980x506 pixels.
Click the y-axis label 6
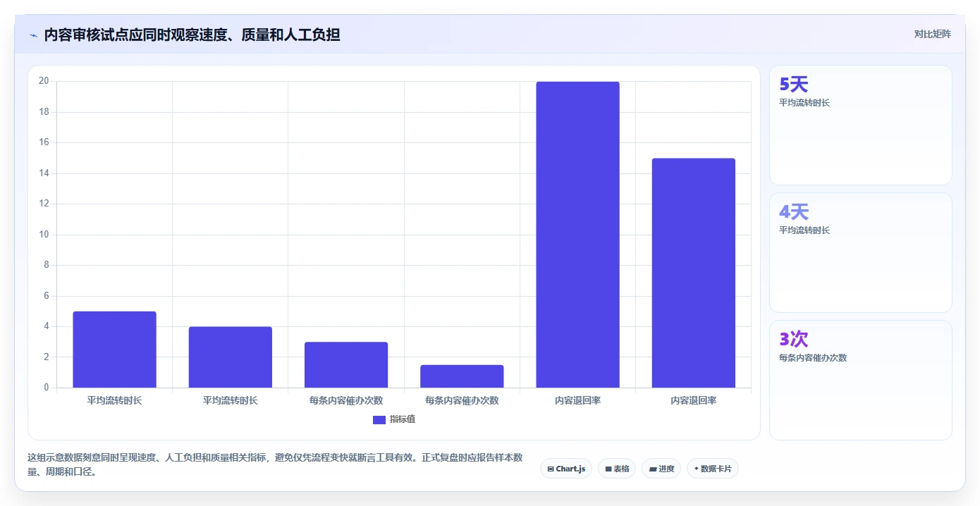[x=47, y=296]
